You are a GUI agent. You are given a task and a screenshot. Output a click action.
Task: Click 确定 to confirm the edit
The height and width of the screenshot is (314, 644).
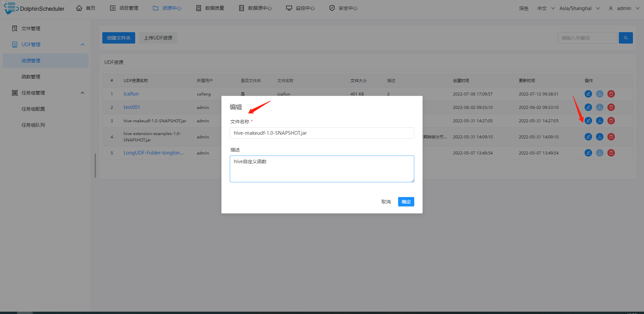(x=406, y=202)
